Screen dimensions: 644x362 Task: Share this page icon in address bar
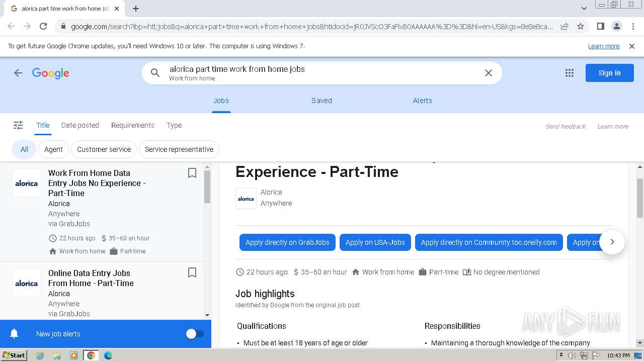565,26
